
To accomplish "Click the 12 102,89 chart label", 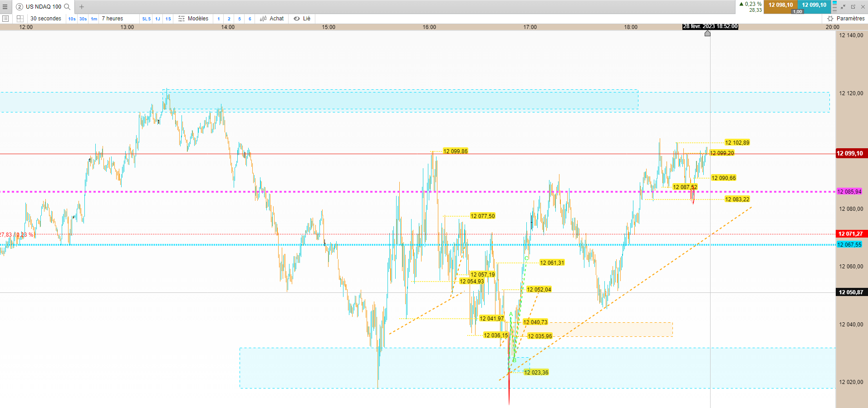I will (737, 143).
